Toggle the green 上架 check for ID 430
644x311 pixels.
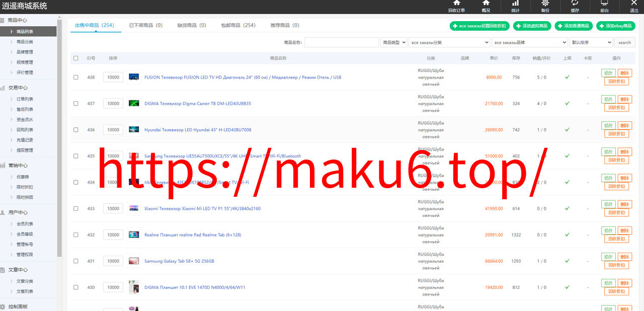(x=567, y=287)
